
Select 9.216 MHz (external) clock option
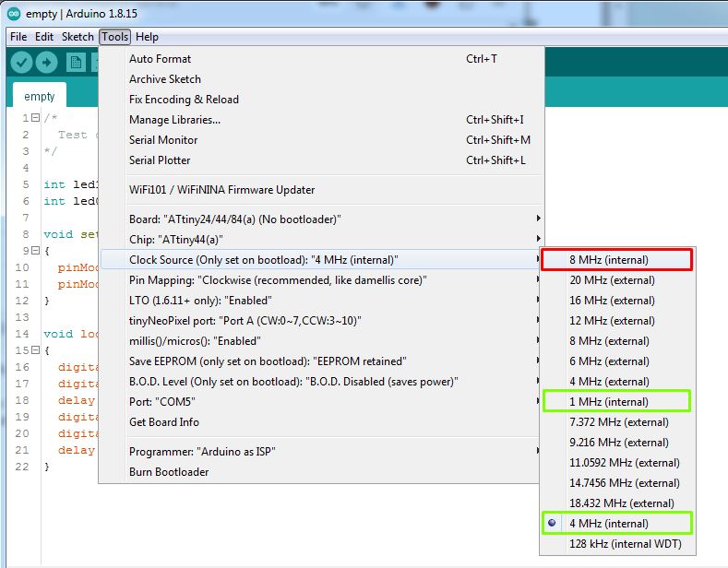click(617, 443)
